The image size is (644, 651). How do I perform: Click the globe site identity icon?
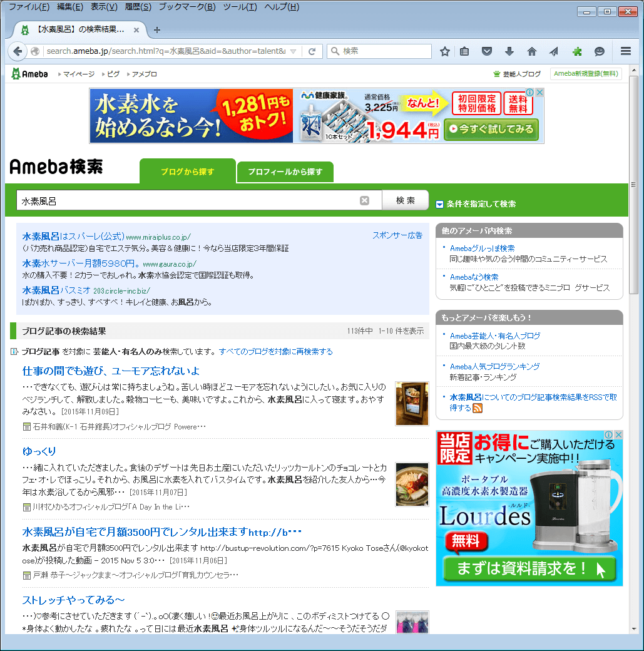(x=35, y=51)
